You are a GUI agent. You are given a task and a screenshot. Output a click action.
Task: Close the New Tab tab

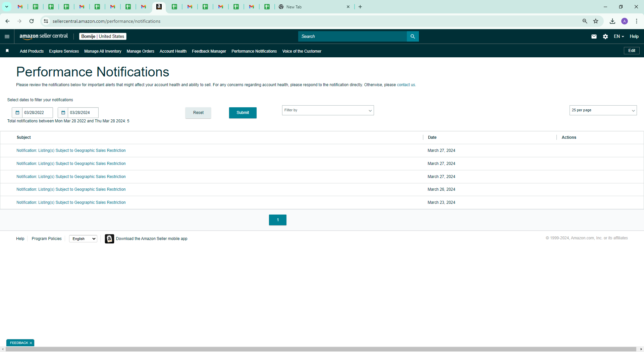[x=348, y=7]
